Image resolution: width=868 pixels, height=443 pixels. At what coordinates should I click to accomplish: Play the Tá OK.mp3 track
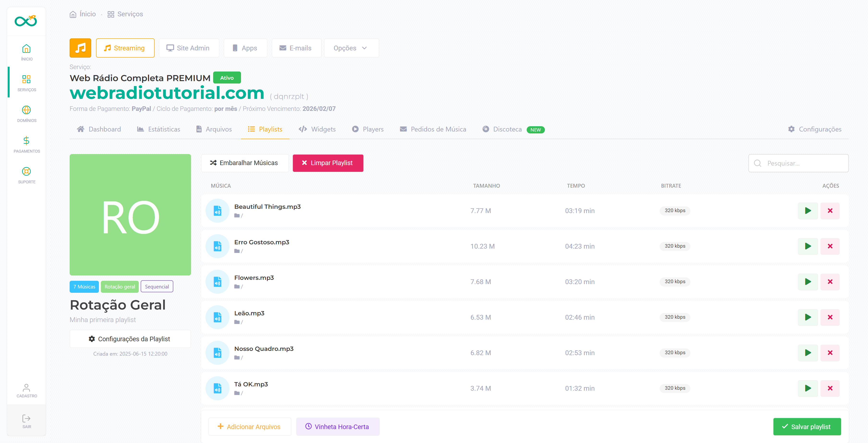[807, 388]
